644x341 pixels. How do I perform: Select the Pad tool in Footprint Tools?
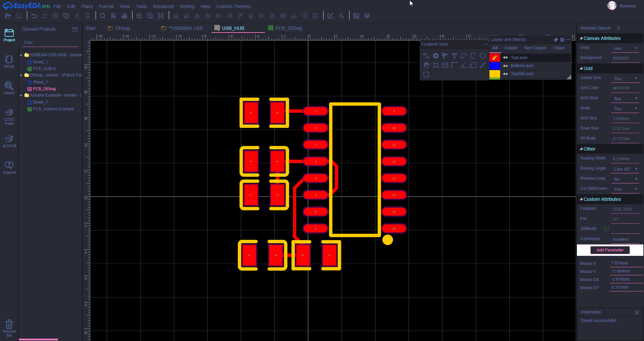point(435,56)
